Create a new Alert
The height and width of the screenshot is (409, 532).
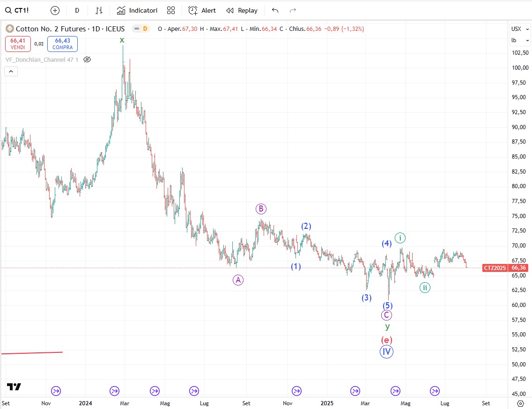(x=202, y=10)
